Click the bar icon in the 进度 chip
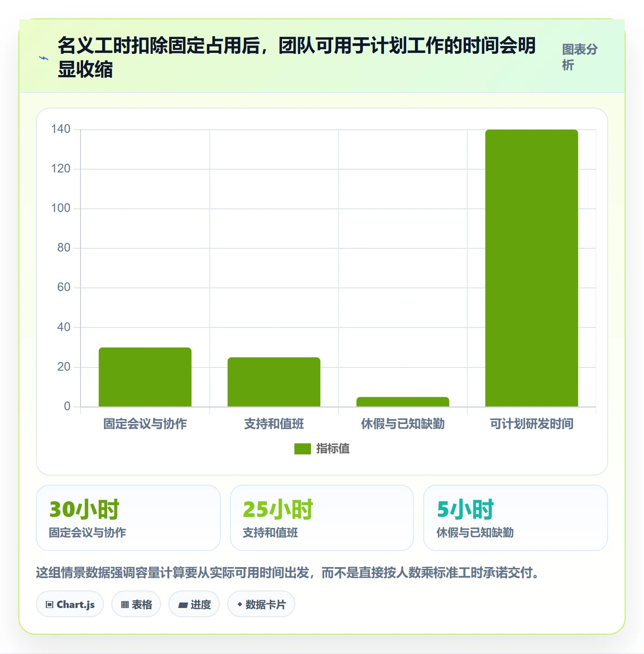Viewport: 644px width, 654px height. tap(183, 605)
